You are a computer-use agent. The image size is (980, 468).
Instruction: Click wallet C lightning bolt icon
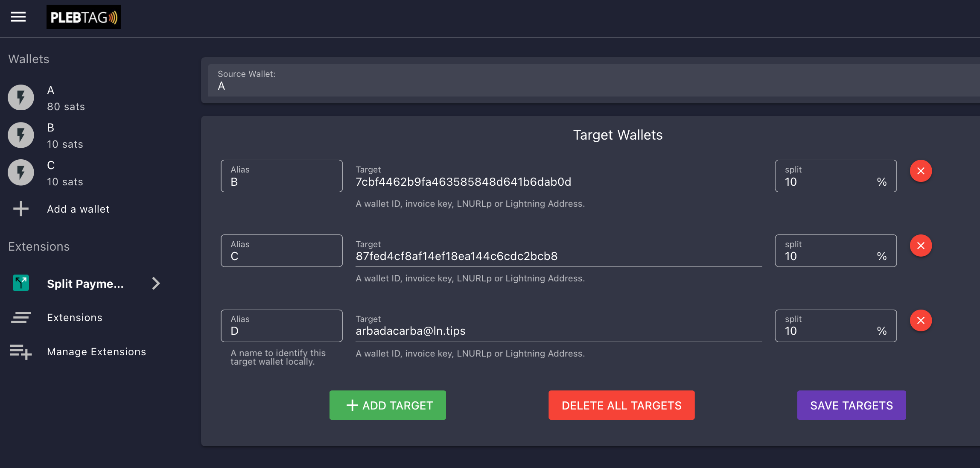tap(21, 173)
